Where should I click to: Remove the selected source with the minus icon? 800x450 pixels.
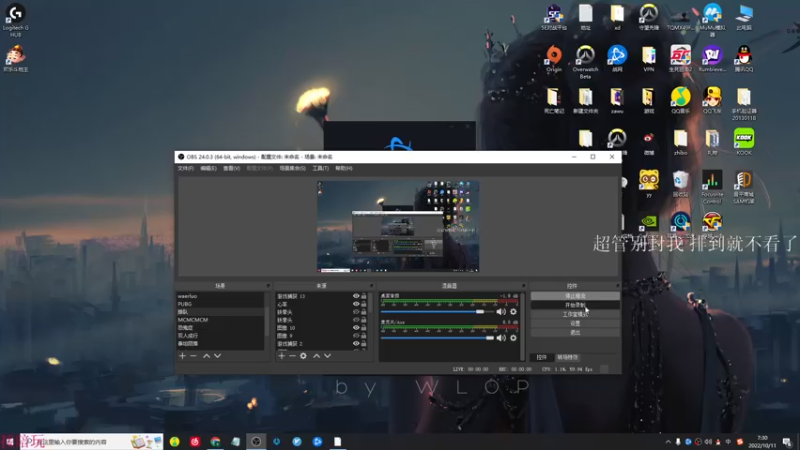point(292,356)
